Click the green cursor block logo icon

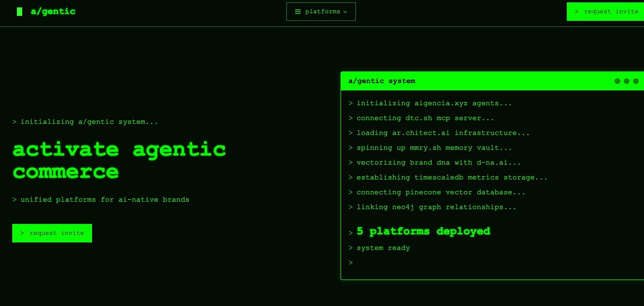(x=19, y=11)
